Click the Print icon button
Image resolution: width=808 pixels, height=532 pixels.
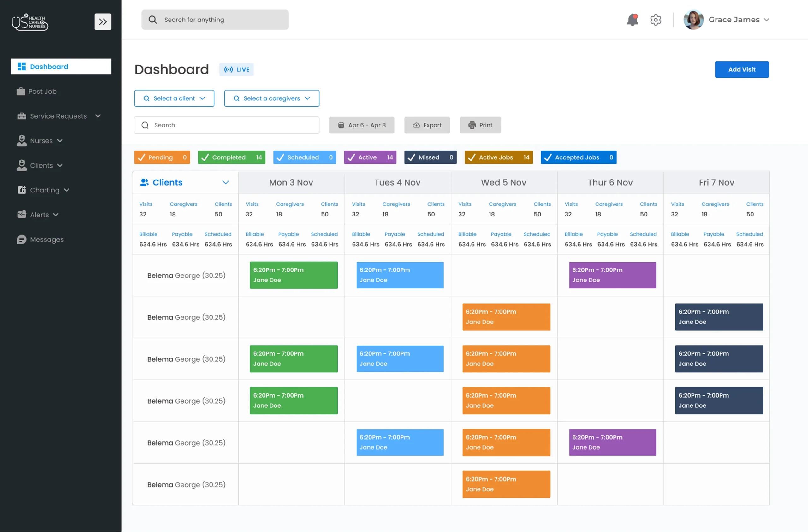point(472,125)
